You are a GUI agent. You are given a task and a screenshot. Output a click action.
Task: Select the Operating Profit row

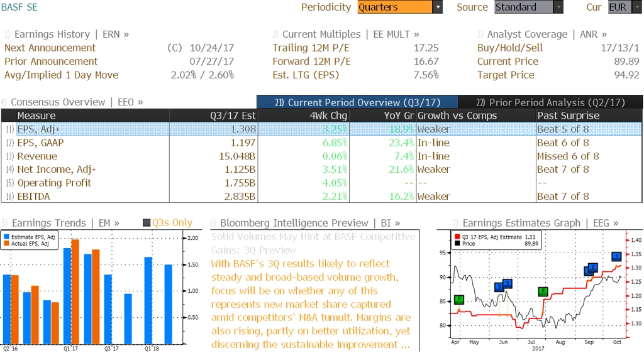321,183
